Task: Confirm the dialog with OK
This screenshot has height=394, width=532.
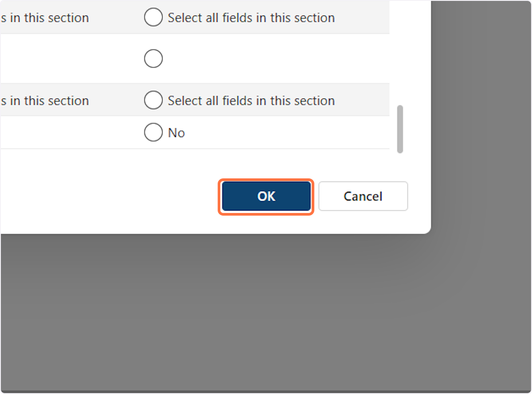Action: pyautogui.click(x=266, y=196)
